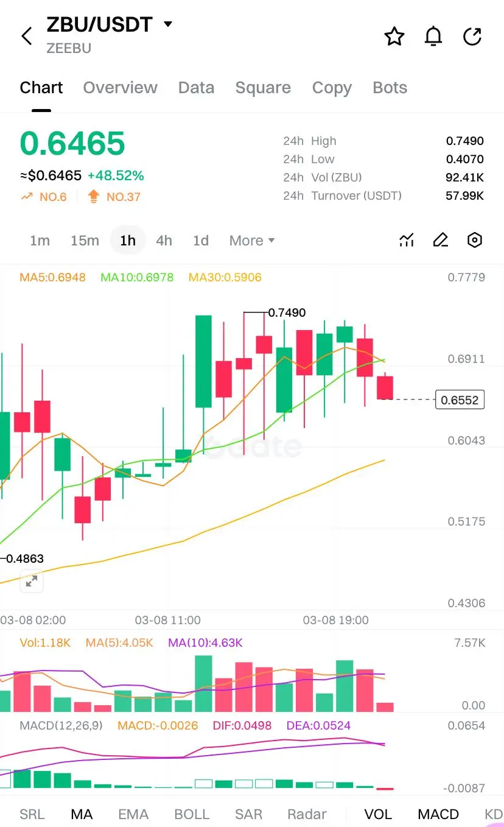Open the chart indicators icon
This screenshot has width=504, height=827.
407,240
